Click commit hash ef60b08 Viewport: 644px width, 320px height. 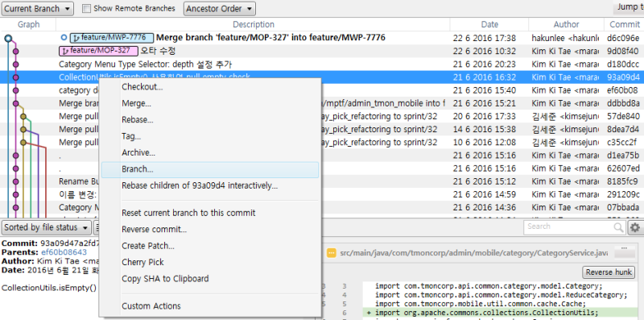pyautogui.click(x=622, y=90)
